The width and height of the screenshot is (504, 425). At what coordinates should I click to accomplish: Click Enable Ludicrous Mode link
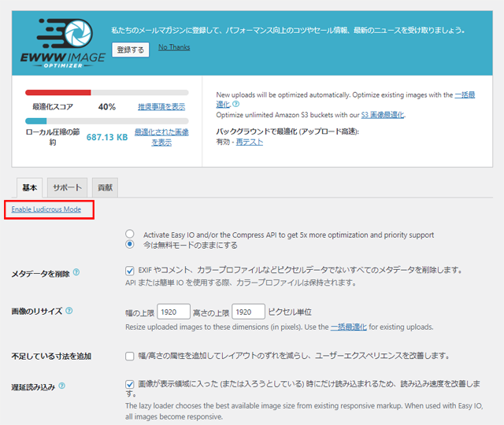click(x=46, y=209)
